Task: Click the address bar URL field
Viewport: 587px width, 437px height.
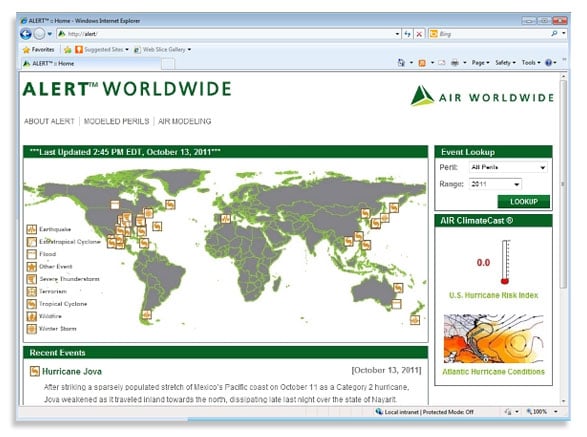Action: pos(228,34)
